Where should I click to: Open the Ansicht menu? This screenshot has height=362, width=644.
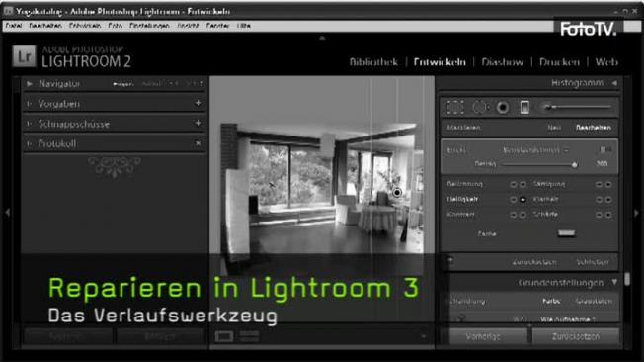pos(188,26)
